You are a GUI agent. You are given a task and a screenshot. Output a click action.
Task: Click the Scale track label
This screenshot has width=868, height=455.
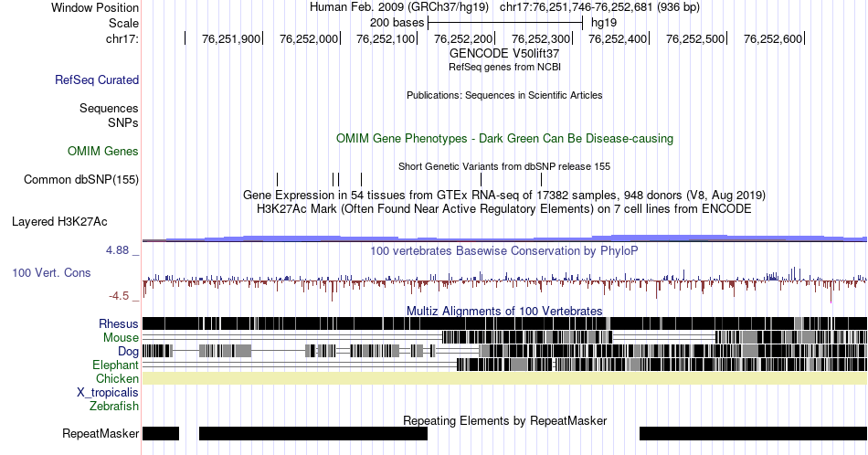[123, 23]
